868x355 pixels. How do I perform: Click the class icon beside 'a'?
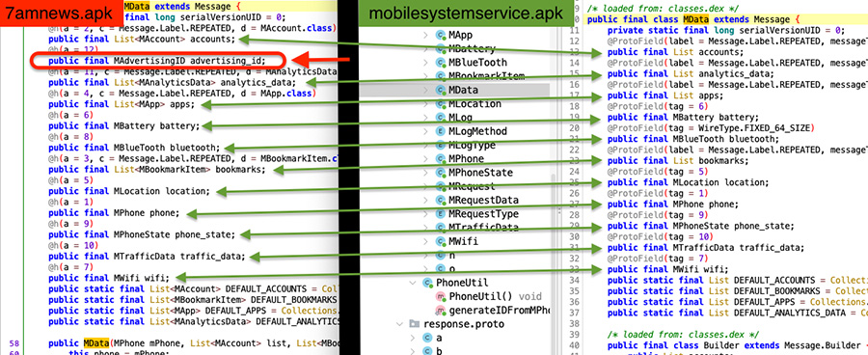coord(427,338)
